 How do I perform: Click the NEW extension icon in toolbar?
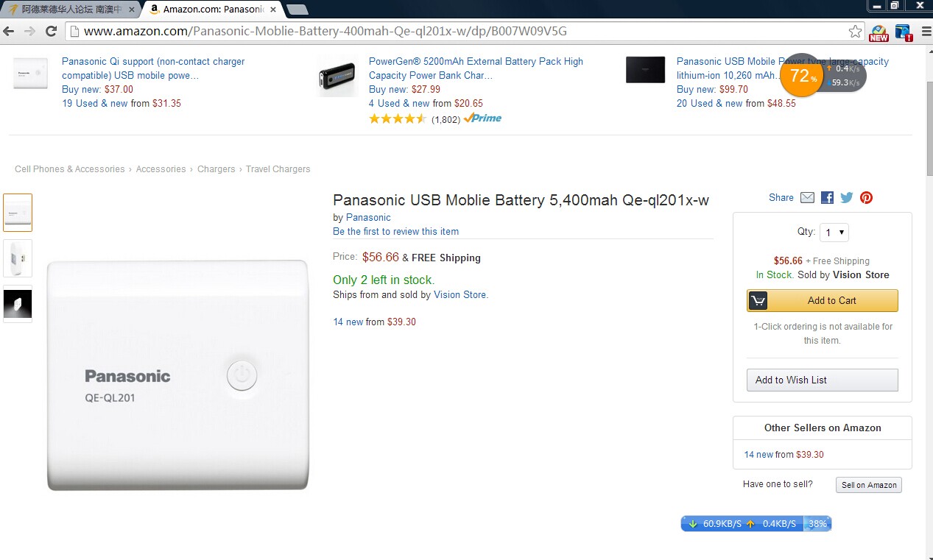879,32
